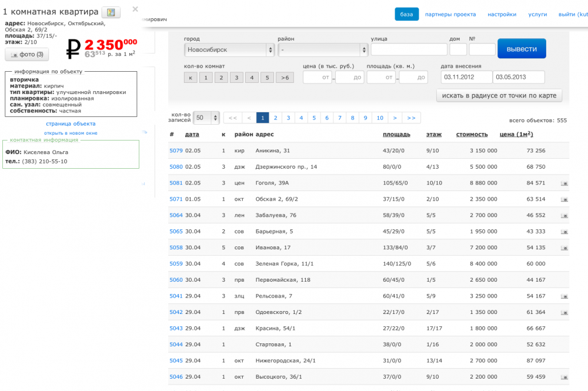Open listing 5043 link
The image size is (588, 391).
point(176,329)
